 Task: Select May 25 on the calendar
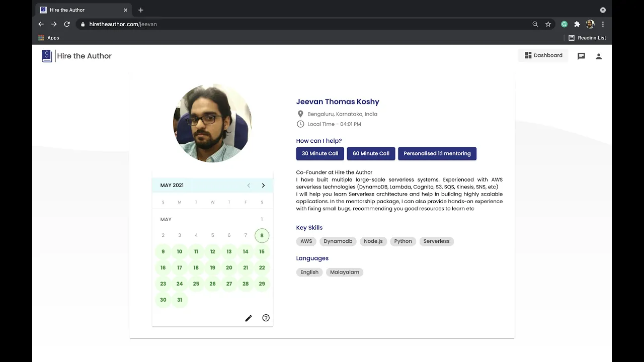[x=196, y=284]
